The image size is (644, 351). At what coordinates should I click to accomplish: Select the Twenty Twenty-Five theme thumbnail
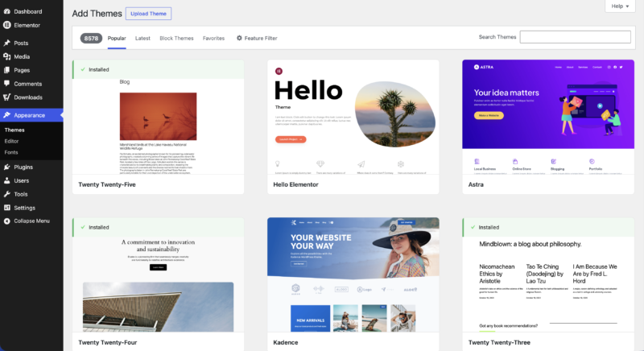(158, 126)
